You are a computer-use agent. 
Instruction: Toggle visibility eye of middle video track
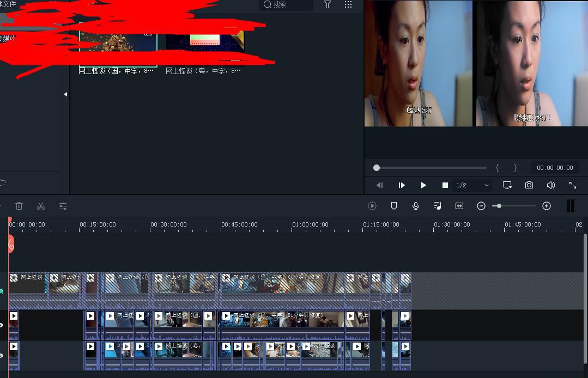[x=2, y=325]
